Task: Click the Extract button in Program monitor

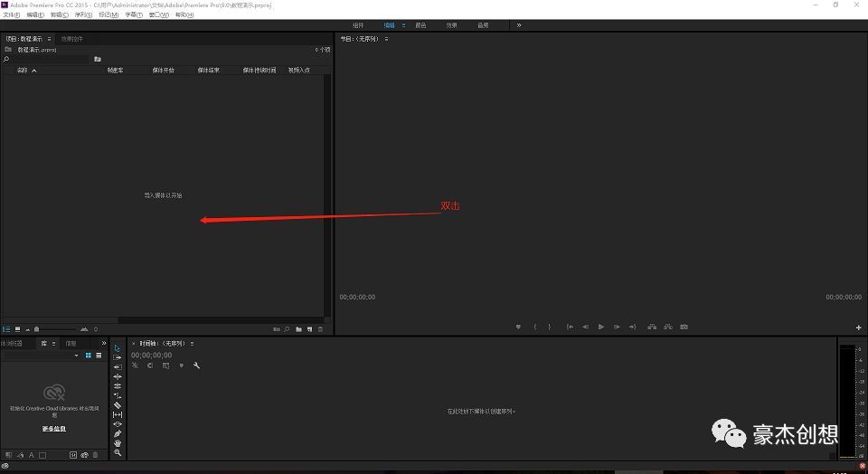Action: coord(668,327)
